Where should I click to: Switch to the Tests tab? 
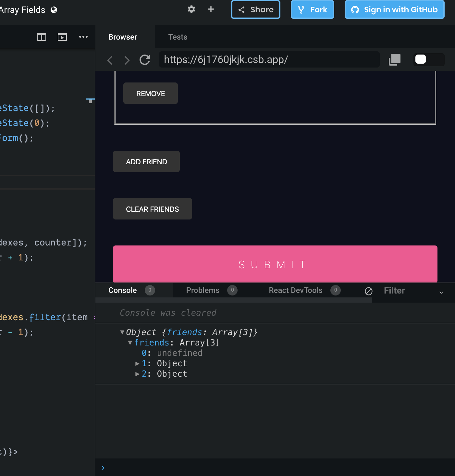tap(178, 37)
